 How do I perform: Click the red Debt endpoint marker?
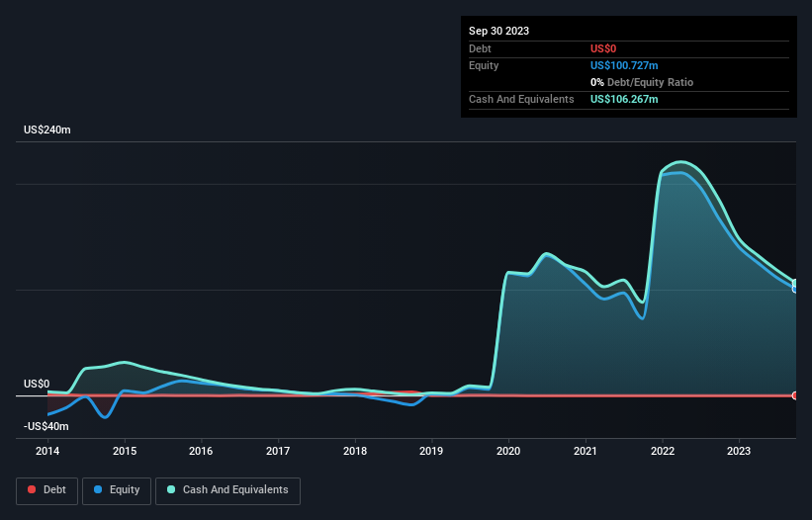click(x=795, y=395)
